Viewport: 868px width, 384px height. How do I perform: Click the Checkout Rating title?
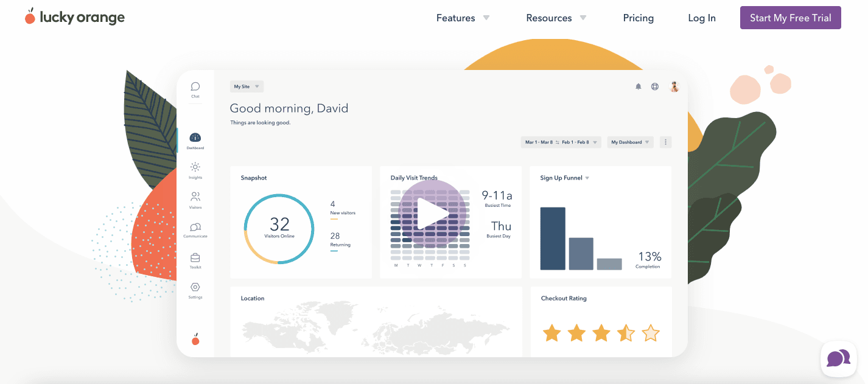564,298
